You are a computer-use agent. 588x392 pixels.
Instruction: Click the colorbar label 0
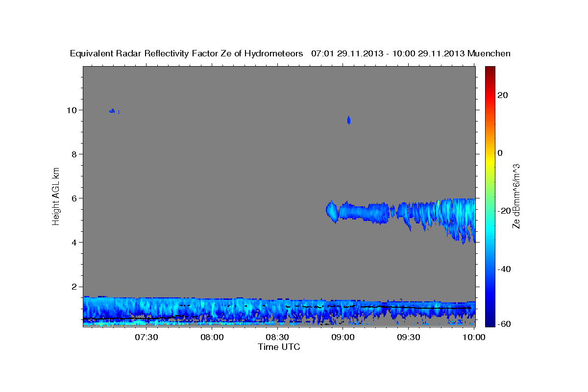pyautogui.click(x=500, y=153)
